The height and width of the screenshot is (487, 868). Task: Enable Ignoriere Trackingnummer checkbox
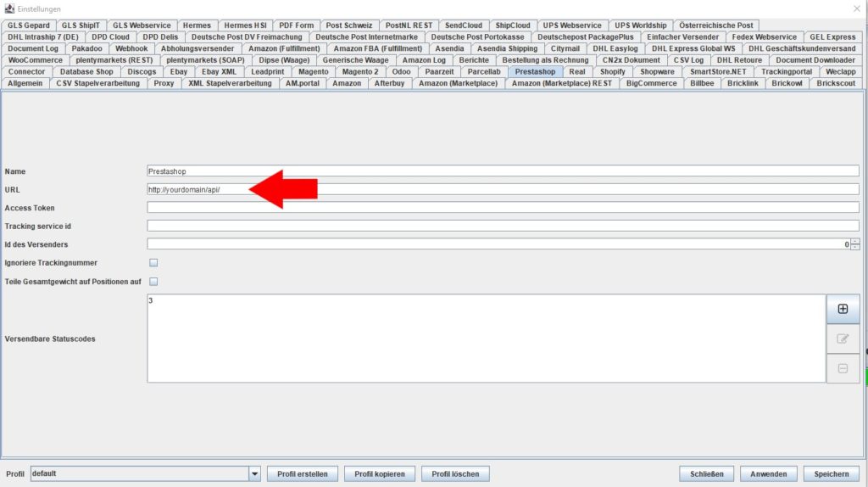click(153, 263)
